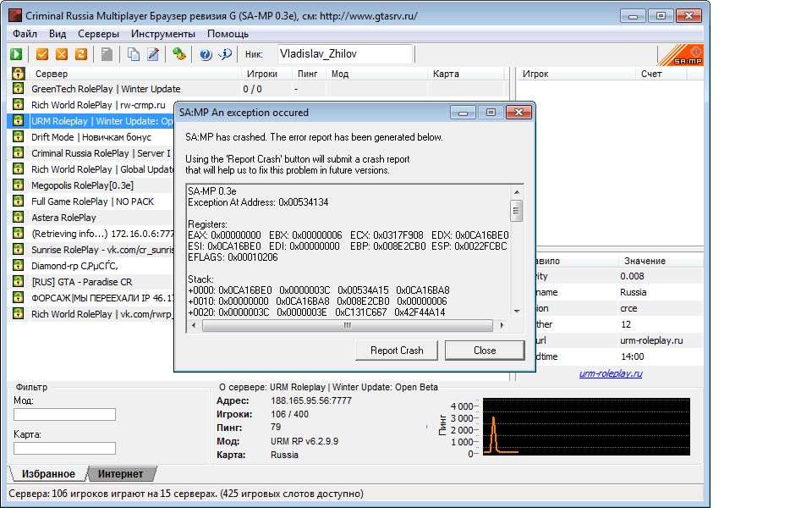Click the Мод filter input field
The image size is (812, 508).
[x=65, y=414]
